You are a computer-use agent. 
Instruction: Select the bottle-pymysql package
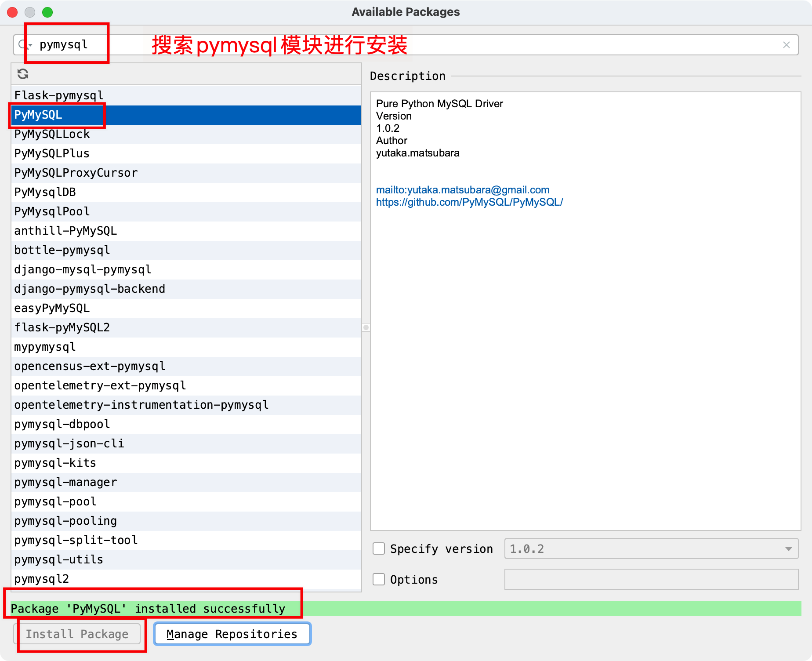pyautogui.click(x=186, y=250)
